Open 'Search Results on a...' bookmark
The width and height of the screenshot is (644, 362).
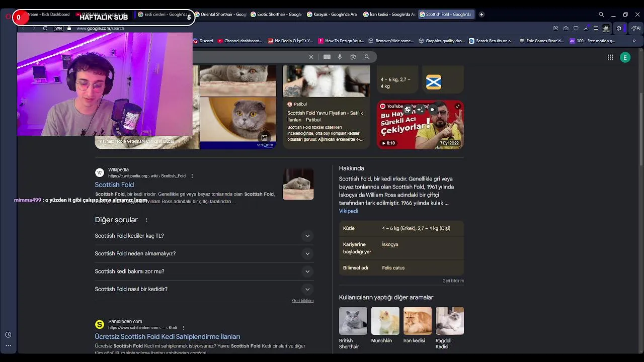pos(492,41)
